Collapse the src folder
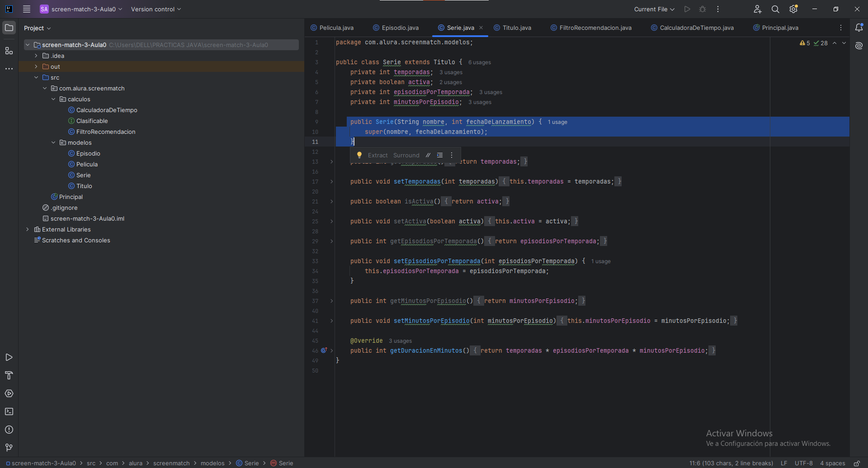 pyautogui.click(x=36, y=77)
